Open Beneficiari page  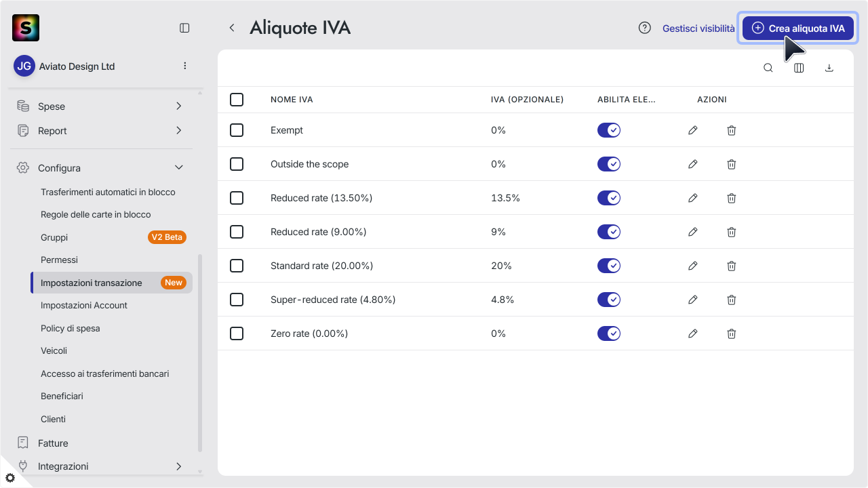[x=62, y=396]
